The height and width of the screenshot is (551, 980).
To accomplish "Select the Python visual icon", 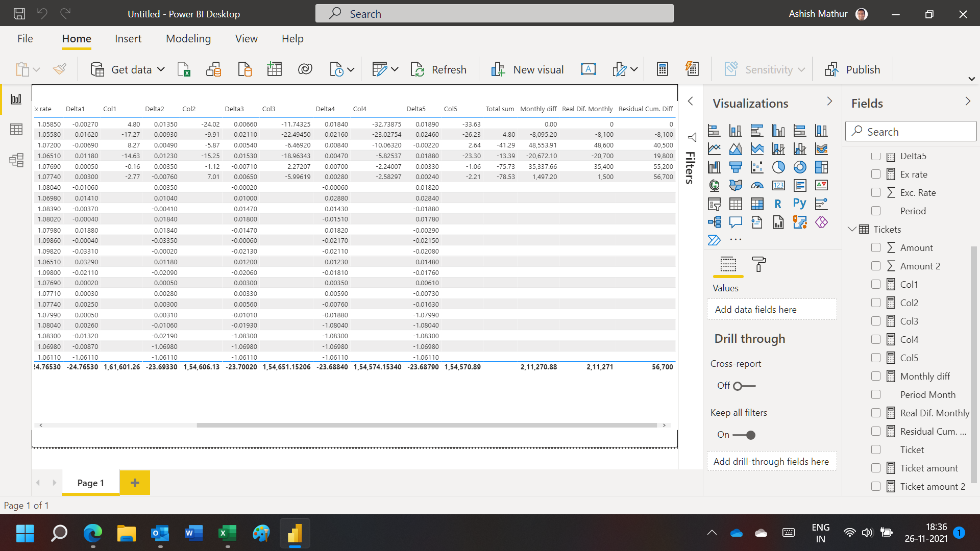I will coord(800,204).
